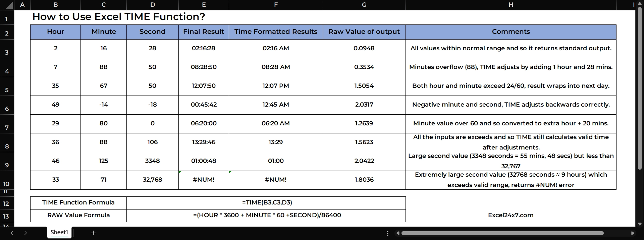Select minute value cell -14
Screen dimensions: 644x240
[x=104, y=105]
